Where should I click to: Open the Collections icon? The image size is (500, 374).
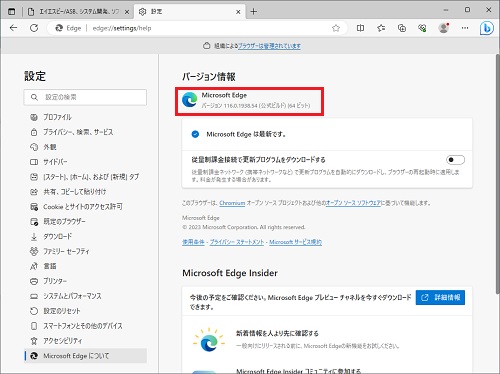[402, 28]
